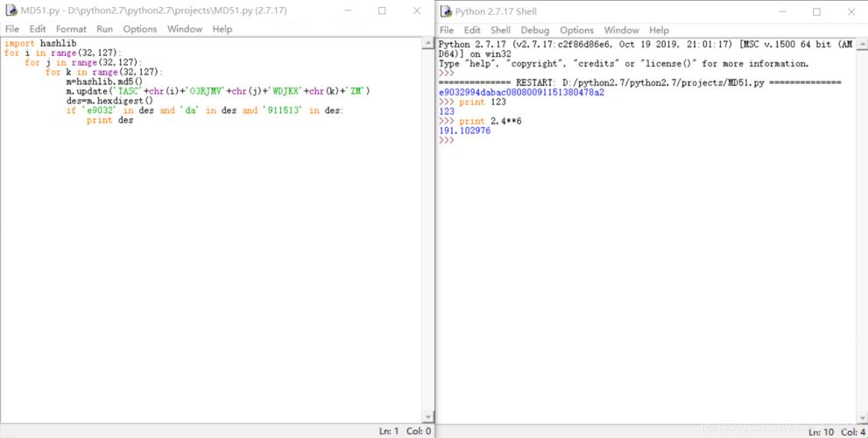Open Format menu in editor window
This screenshot has width=868, height=438.
tap(72, 29)
